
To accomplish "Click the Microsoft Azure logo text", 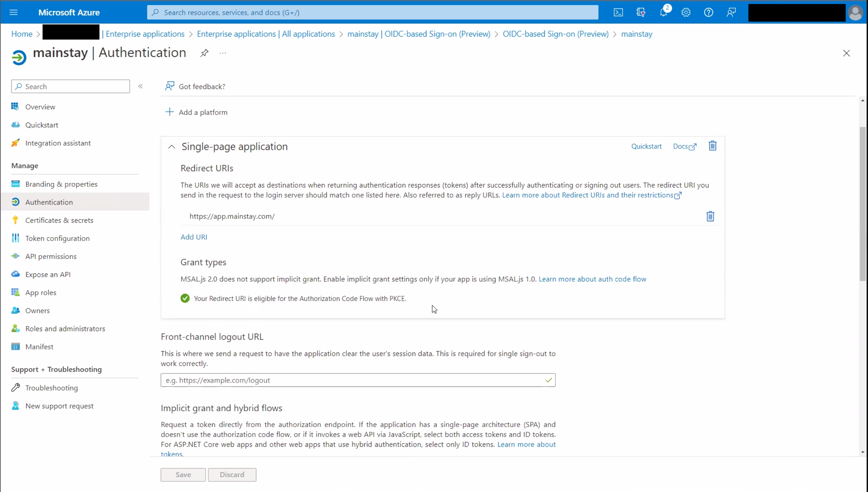I will click(x=69, y=12).
